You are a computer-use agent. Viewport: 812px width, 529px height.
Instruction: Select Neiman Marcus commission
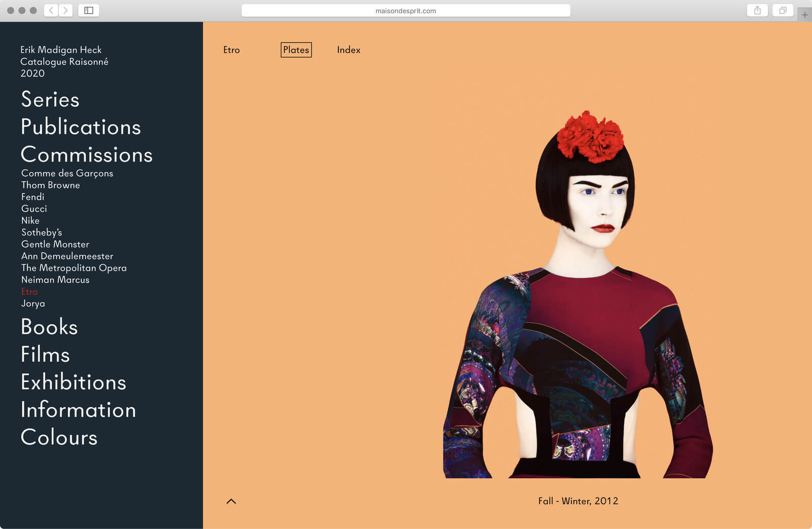click(x=55, y=279)
